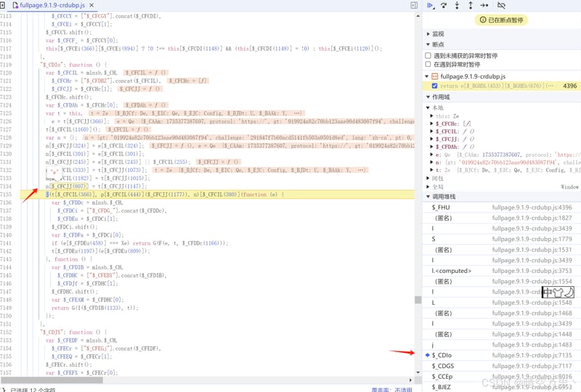Expand the 'n:' scope variable
This screenshot has width=581, height=392.
click(431, 163)
